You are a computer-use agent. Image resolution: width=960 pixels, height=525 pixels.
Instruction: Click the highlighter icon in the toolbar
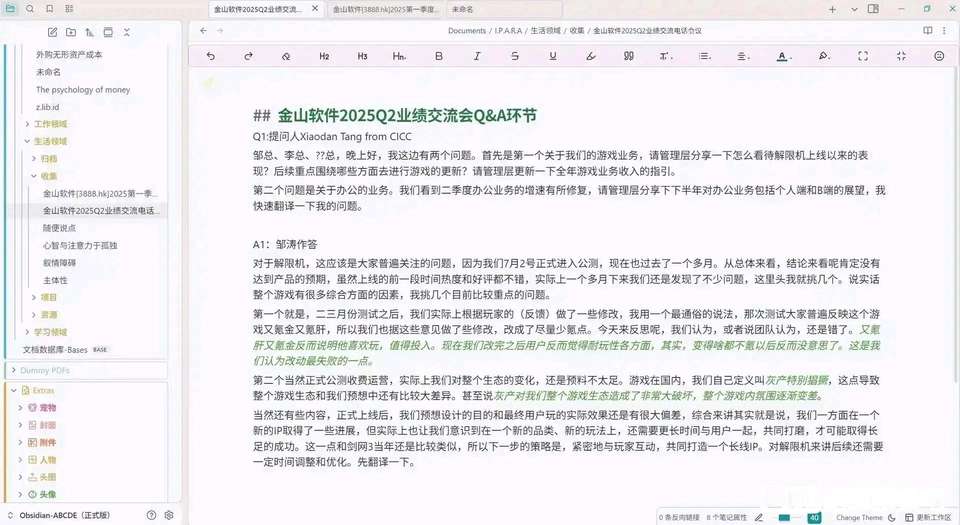pos(823,56)
